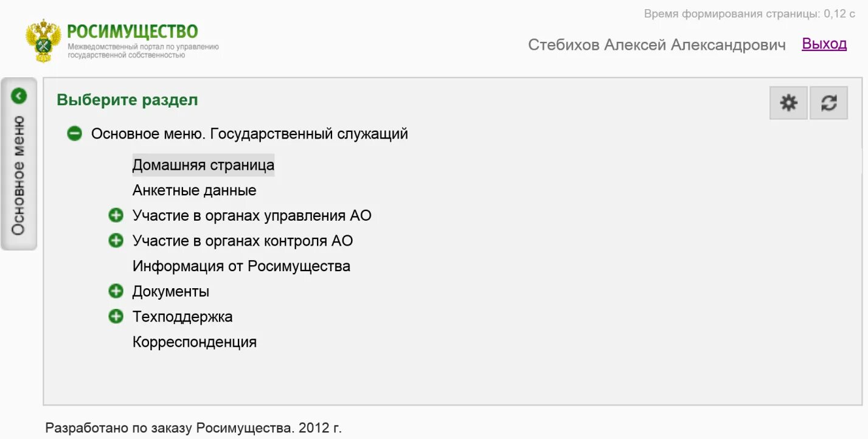868x439 pixels.
Task: Click Межведомственный портал subtitle text
Action: (x=143, y=50)
